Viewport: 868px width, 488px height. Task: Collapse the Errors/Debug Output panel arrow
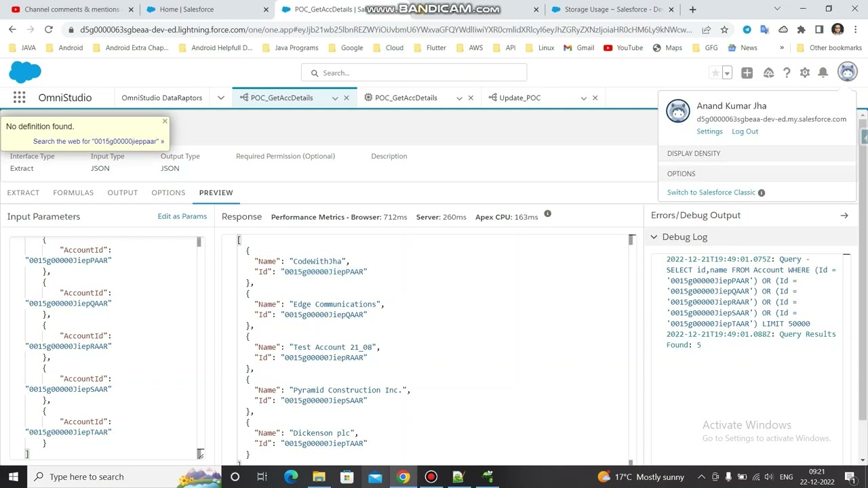tap(844, 216)
